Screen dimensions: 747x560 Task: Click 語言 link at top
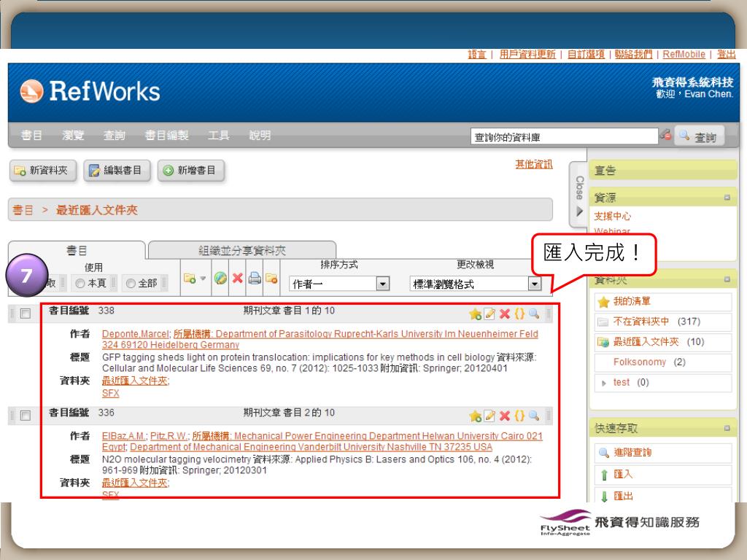click(476, 54)
